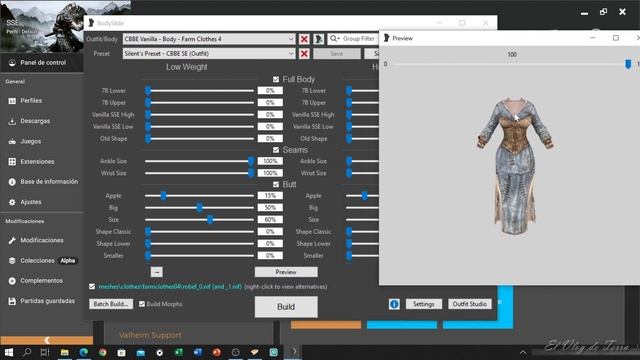Screen dimensions: 640x360
Task: Click the Save preset button
Action: [337, 53]
